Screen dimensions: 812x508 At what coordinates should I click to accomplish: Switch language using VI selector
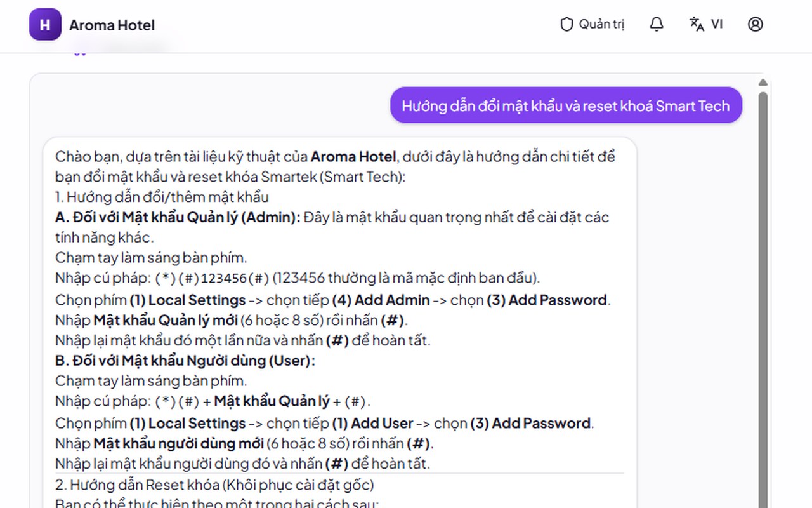tap(716, 25)
